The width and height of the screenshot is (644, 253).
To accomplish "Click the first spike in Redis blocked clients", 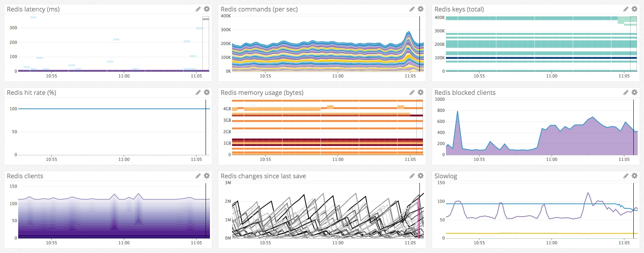I will (x=457, y=112).
